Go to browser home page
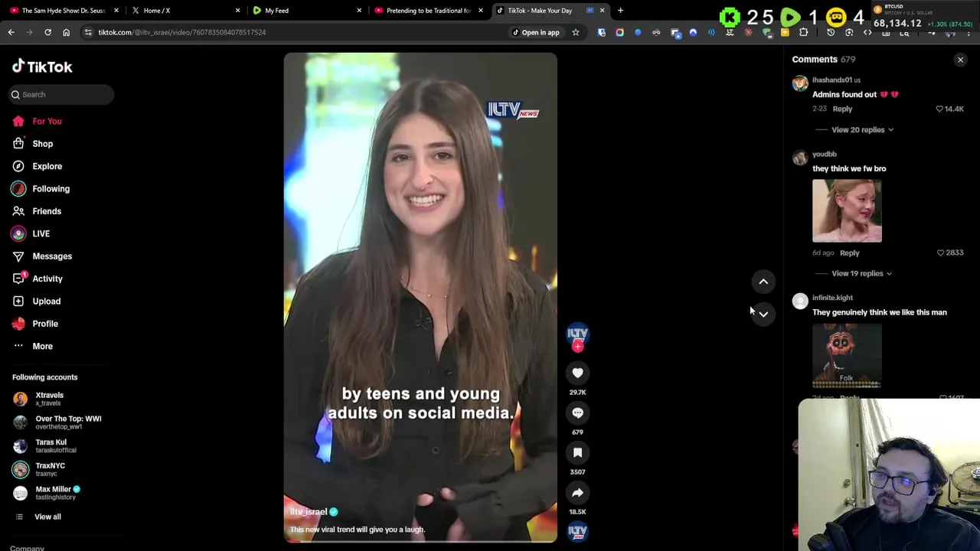This screenshot has height=551, width=980. [x=66, y=32]
